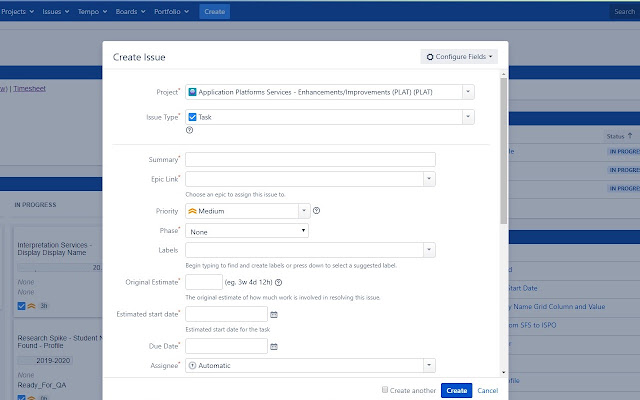Click the Create button in top navigation bar
640x400 pixels.
coord(215,11)
